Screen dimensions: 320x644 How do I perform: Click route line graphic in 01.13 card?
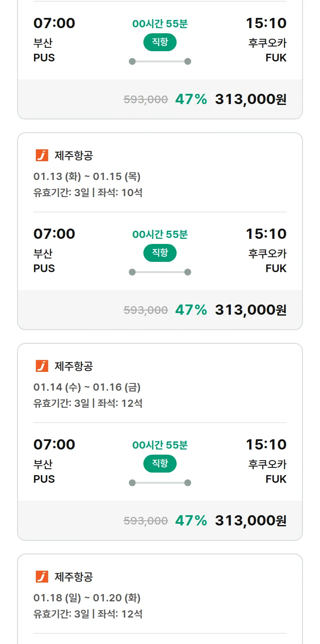(x=160, y=272)
